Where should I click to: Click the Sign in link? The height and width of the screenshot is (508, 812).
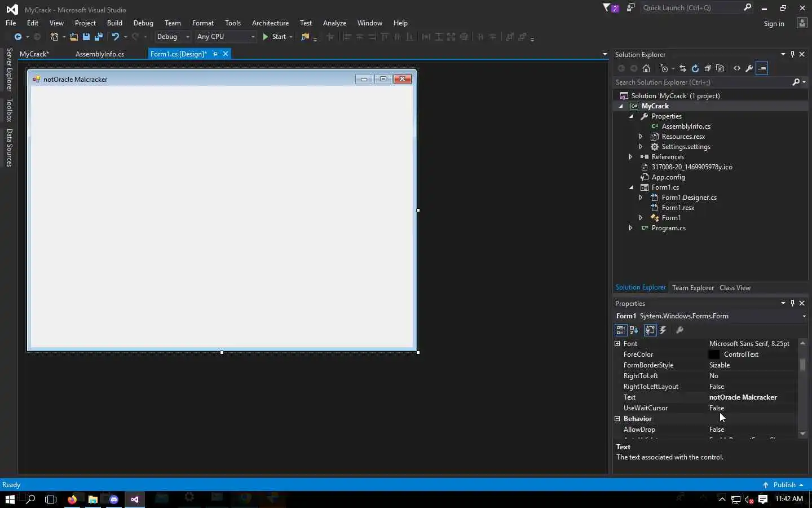click(x=774, y=24)
